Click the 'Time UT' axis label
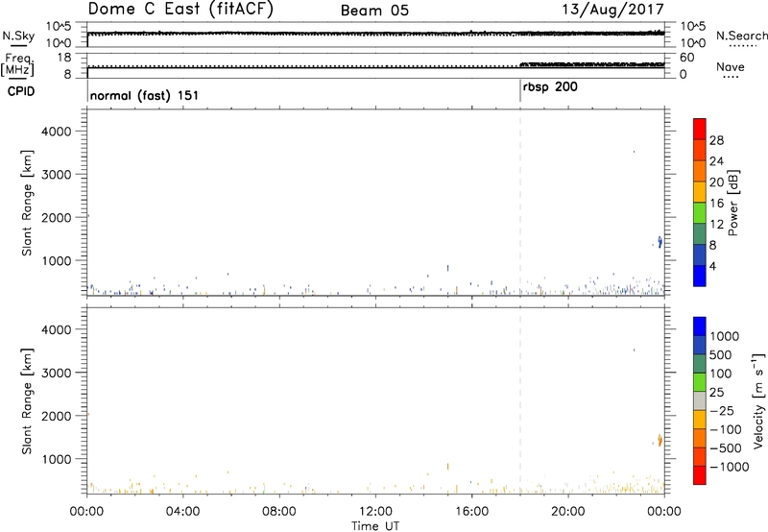The image size is (768, 532). coord(375,526)
